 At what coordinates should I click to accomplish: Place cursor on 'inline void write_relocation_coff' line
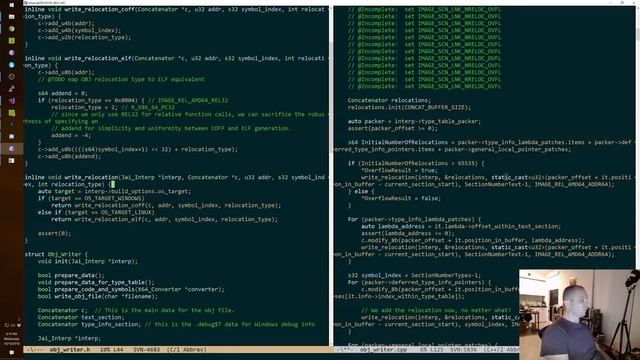point(175,9)
